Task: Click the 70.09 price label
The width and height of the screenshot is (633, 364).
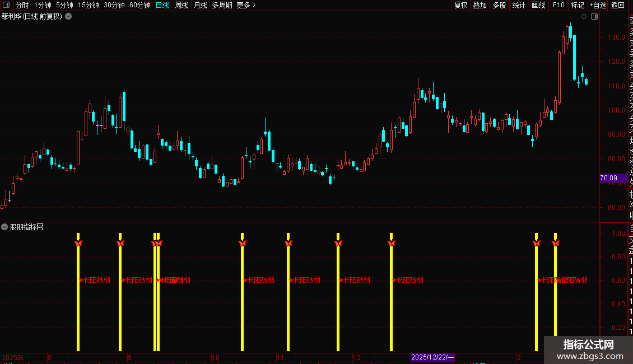Action: pyautogui.click(x=613, y=178)
